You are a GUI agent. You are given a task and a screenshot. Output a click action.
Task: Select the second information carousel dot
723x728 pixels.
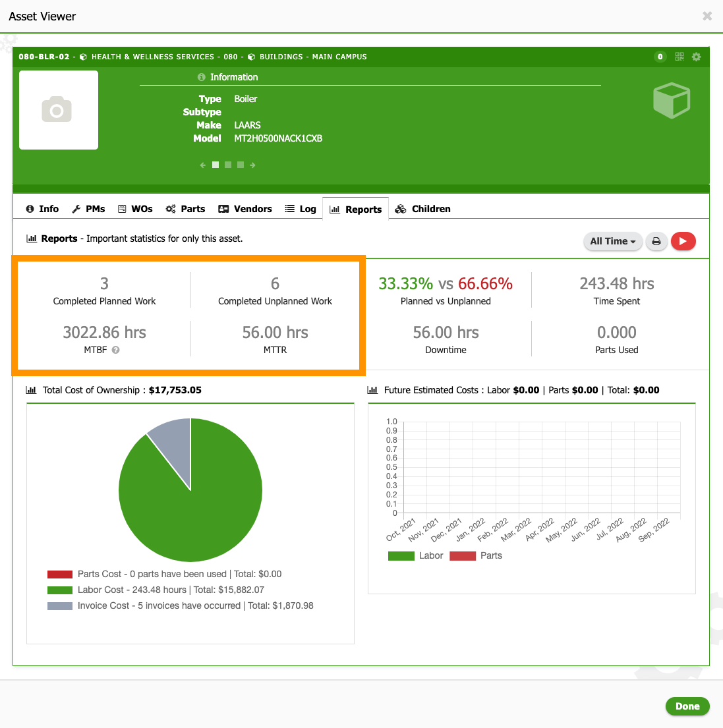(x=228, y=165)
